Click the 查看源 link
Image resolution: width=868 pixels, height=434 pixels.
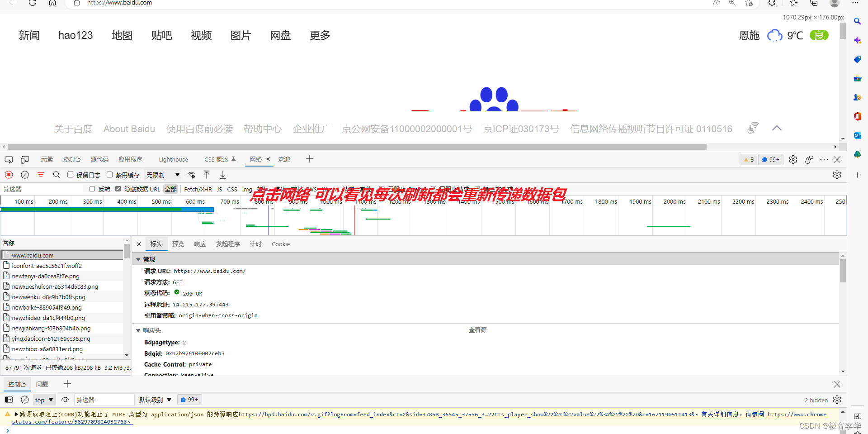(478, 330)
